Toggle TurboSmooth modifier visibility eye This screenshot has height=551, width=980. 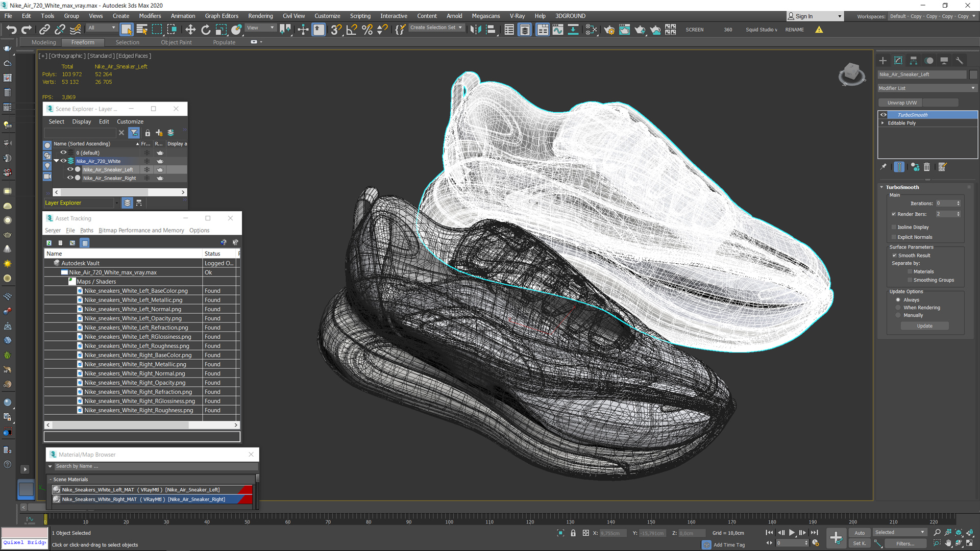pos(884,115)
